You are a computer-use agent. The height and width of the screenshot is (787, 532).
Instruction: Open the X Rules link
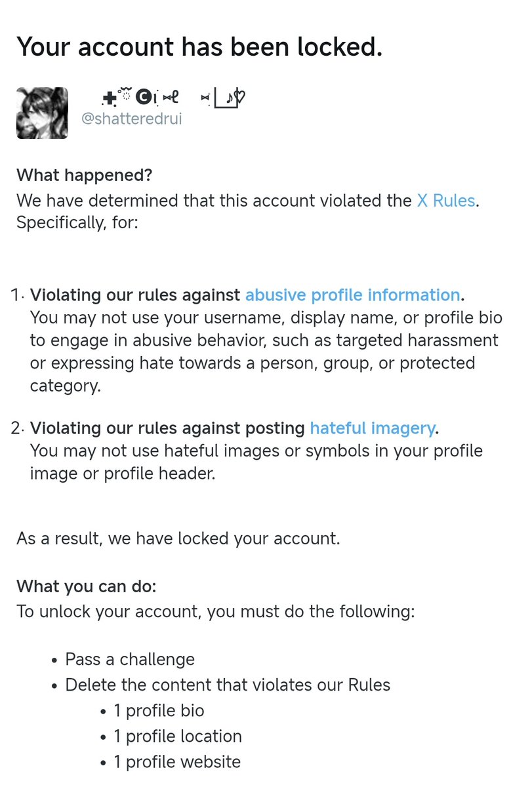tap(446, 201)
